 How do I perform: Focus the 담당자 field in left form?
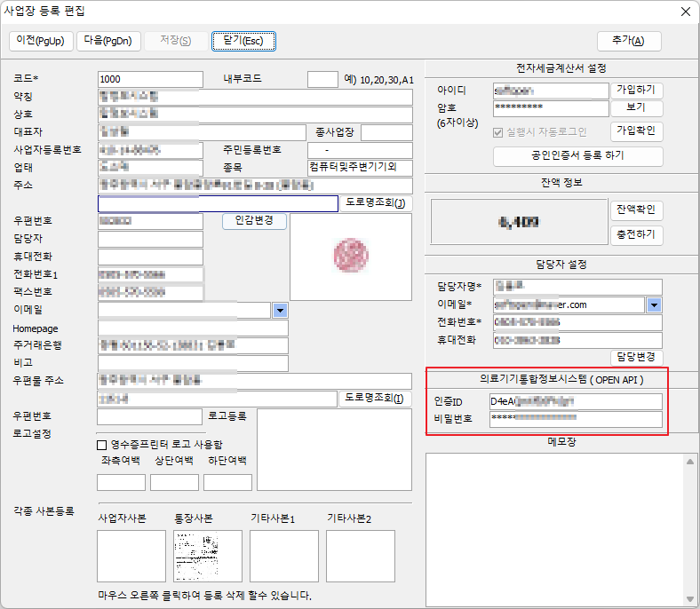tap(150, 240)
